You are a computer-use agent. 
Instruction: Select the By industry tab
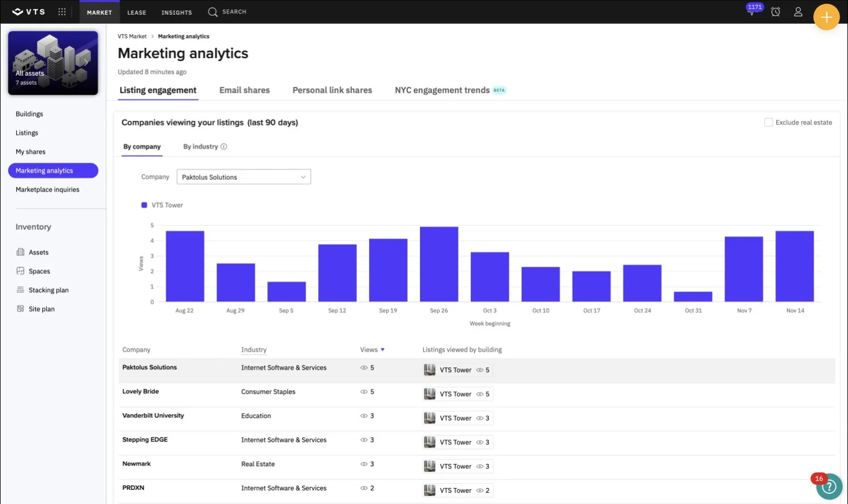point(201,146)
